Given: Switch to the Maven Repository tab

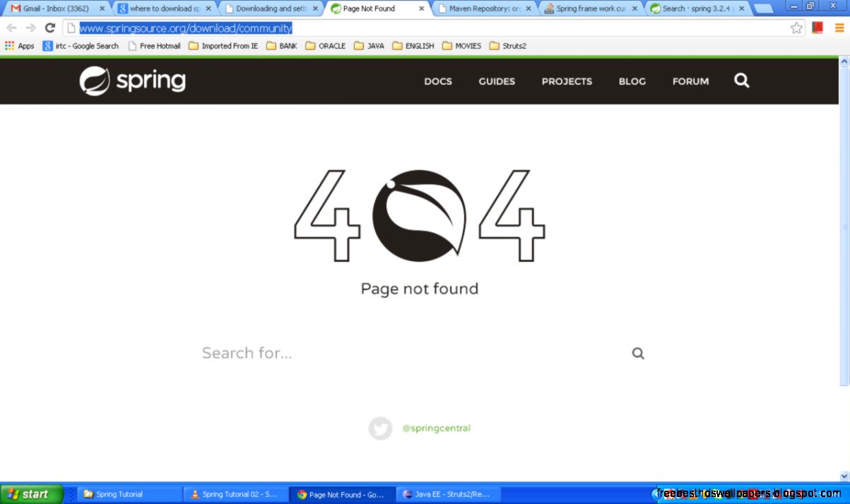Looking at the screenshot, I should pyautogui.click(x=484, y=8).
